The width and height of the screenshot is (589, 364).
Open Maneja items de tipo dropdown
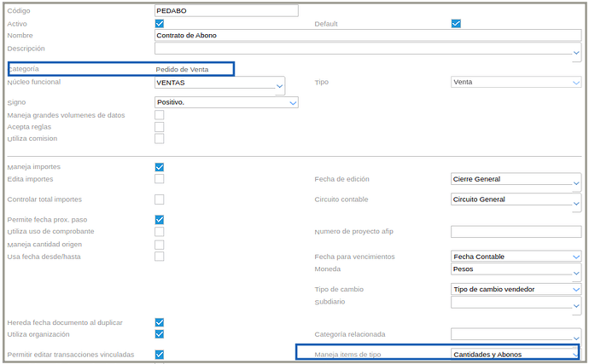click(x=515, y=355)
